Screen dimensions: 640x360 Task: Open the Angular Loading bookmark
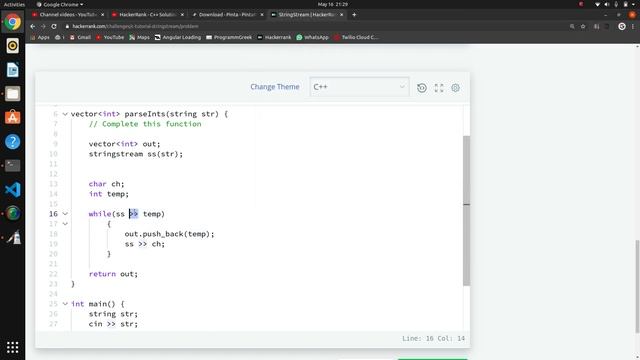coord(178,37)
